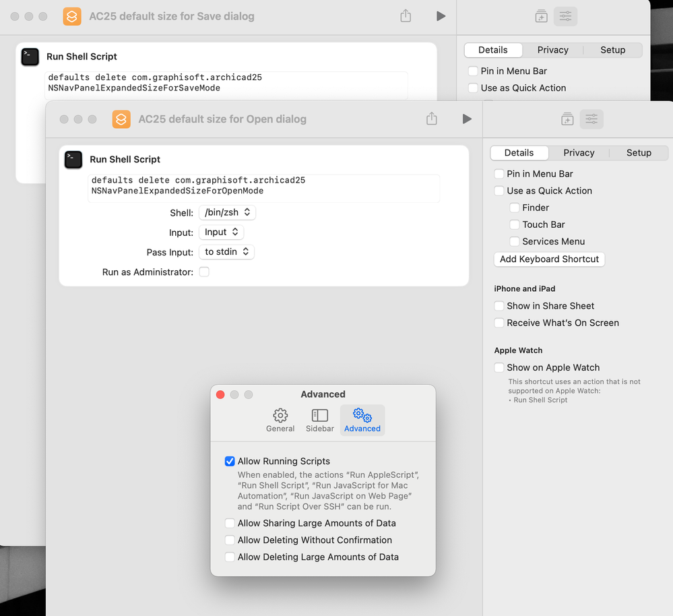Select Details tab in Open dialog window
The height and width of the screenshot is (616, 673).
coord(519,153)
